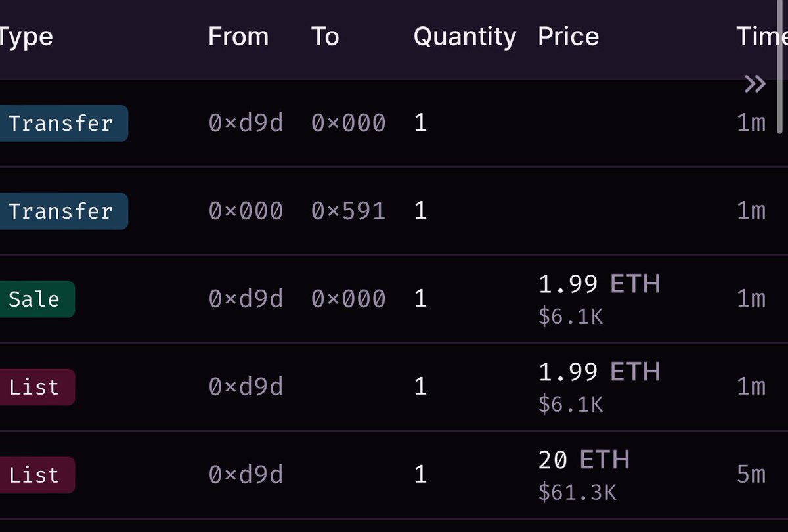Sort by the Quantity column header
The width and height of the screenshot is (788, 532).
465,37
